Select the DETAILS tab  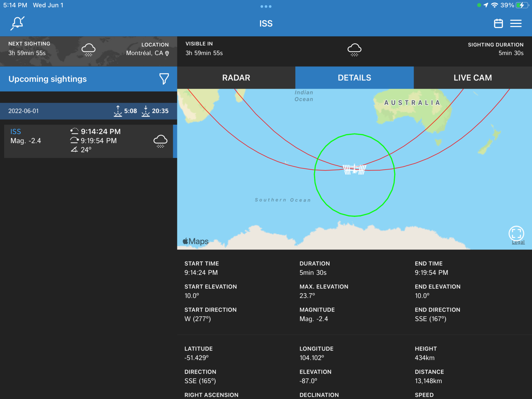coord(354,78)
